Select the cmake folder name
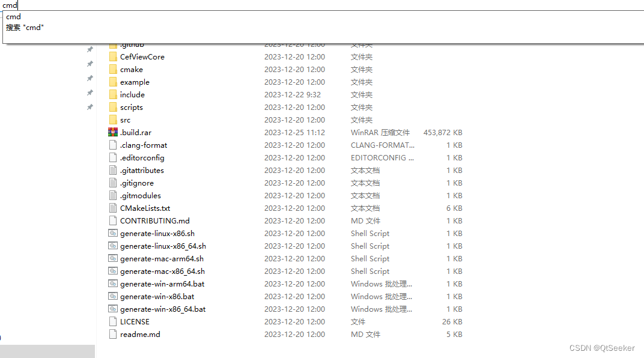 click(132, 70)
